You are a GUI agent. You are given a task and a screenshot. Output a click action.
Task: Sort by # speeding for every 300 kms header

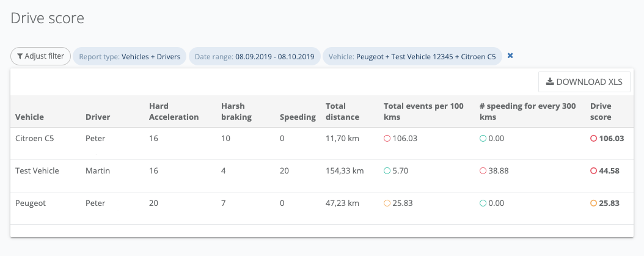[x=528, y=111]
